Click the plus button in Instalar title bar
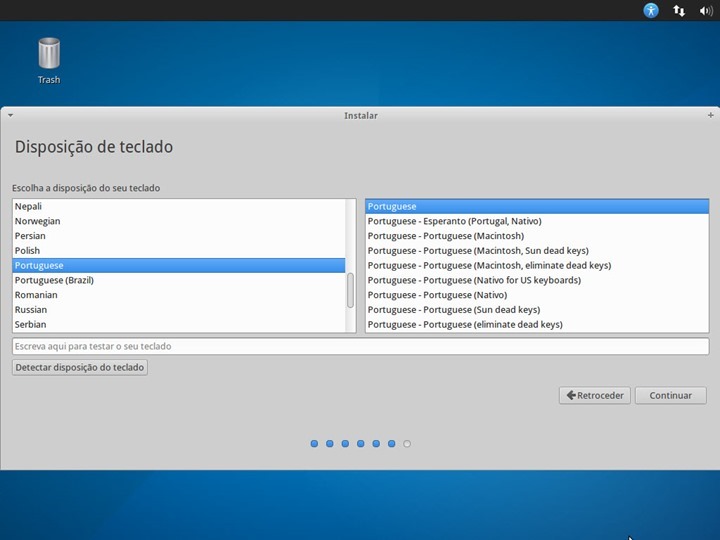Viewport: 720px width, 540px height. tap(710, 115)
